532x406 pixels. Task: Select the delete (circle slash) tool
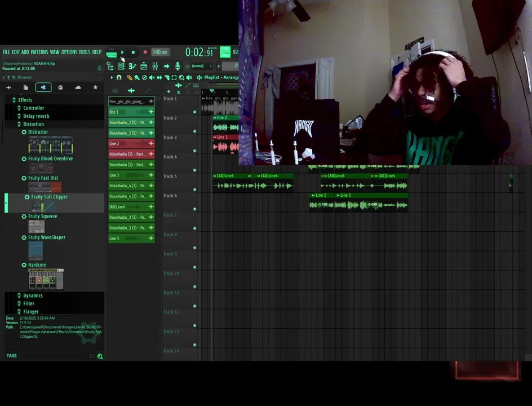tap(144, 78)
